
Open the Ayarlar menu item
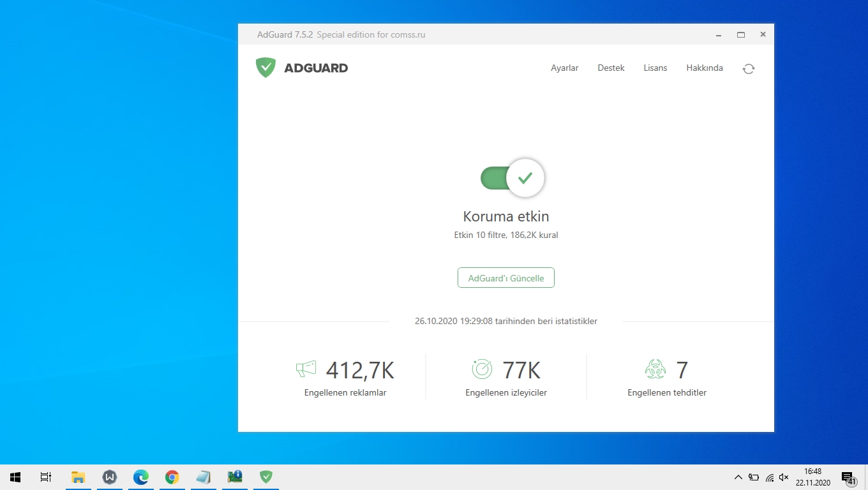click(564, 68)
